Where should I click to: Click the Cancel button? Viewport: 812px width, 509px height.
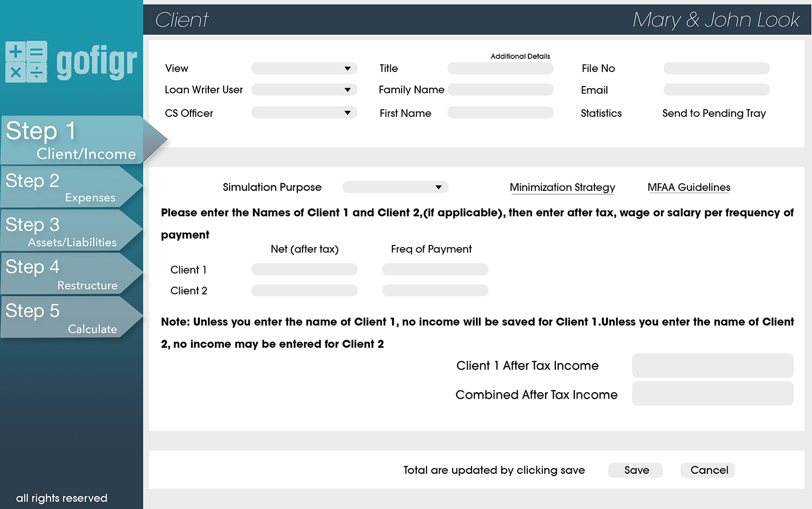click(x=709, y=470)
